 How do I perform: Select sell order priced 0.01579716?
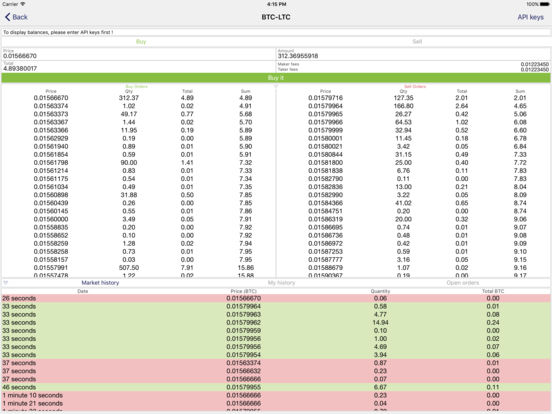coord(413,98)
